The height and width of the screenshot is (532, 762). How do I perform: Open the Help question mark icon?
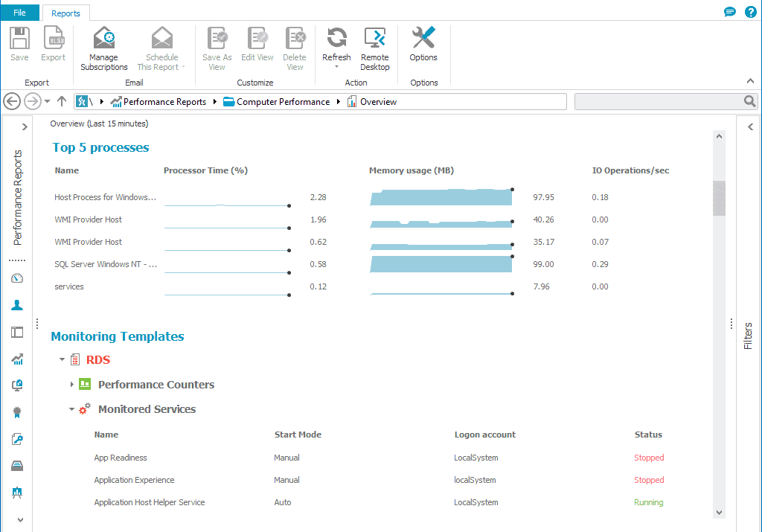(750, 12)
